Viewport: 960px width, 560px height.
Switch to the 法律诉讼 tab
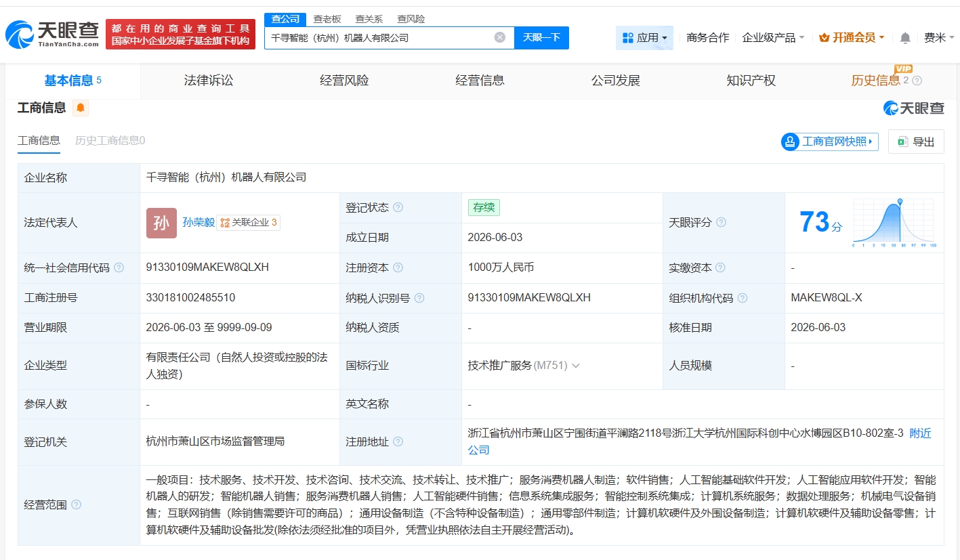(209, 81)
